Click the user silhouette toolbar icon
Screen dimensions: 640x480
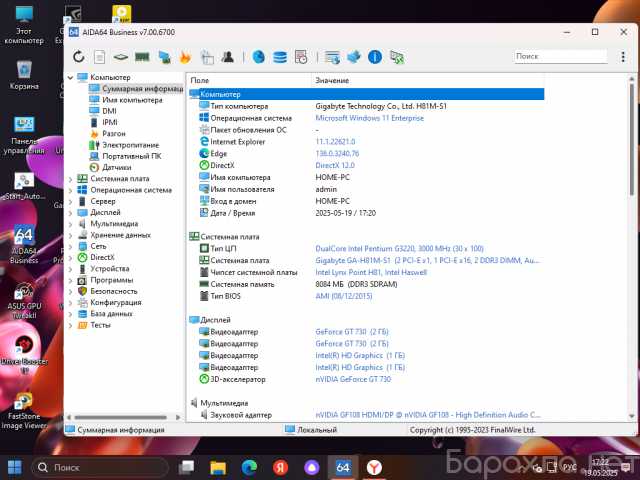[x=228, y=57]
